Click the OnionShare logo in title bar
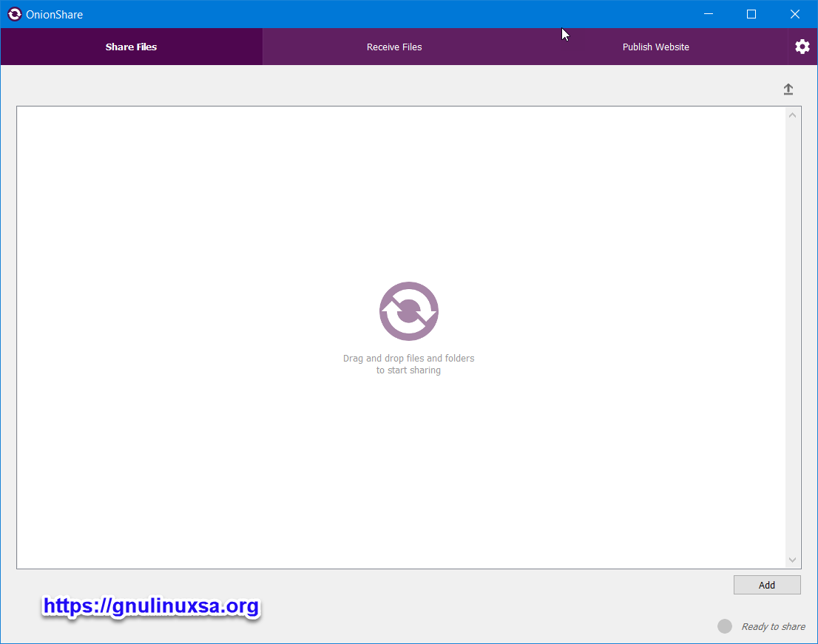 15,14
